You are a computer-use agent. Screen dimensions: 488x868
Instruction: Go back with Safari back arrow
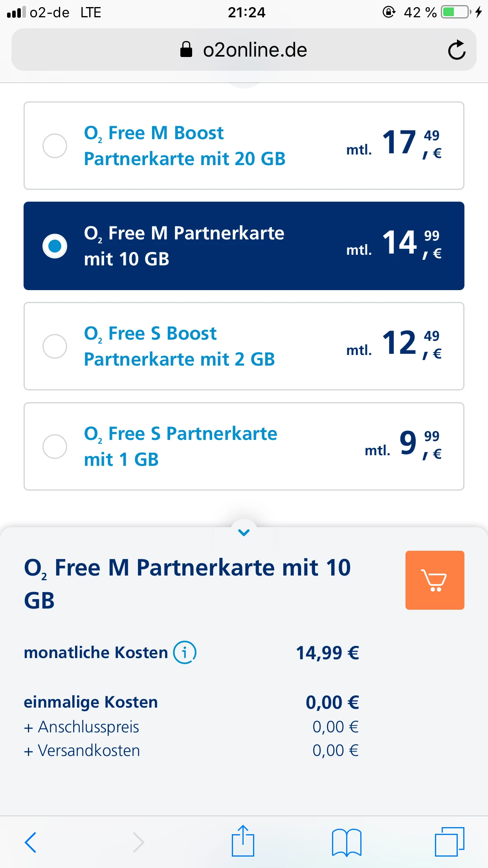(31, 842)
